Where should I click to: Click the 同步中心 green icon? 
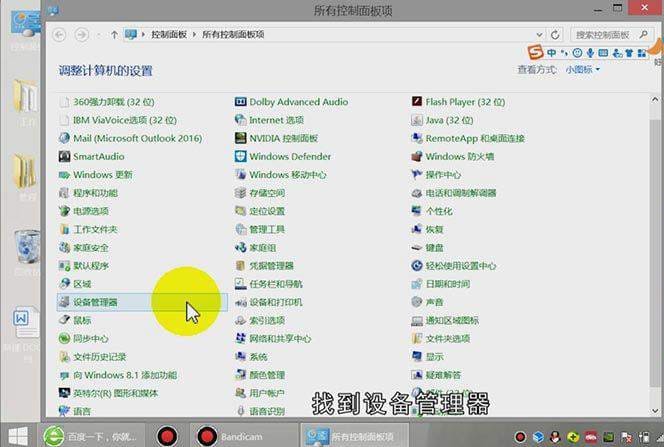tap(64, 338)
